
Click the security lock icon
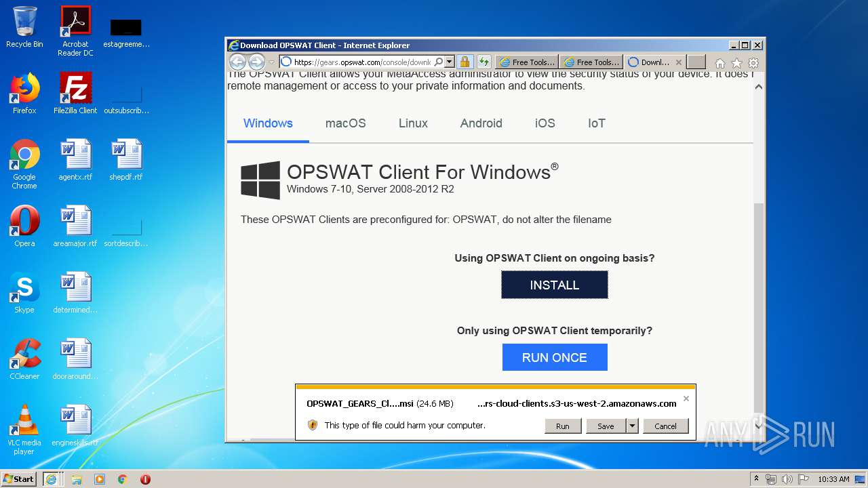[465, 62]
